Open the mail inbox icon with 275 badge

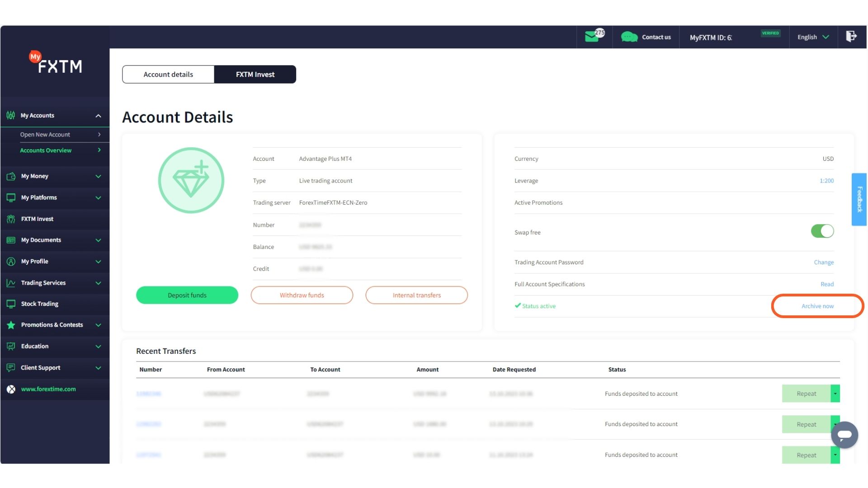coord(594,36)
